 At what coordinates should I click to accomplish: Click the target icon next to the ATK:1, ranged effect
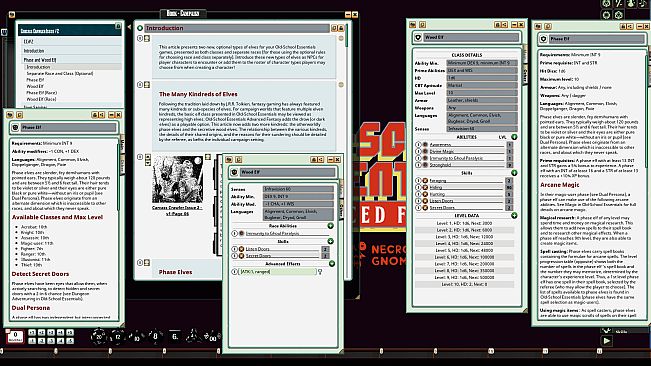[320, 272]
